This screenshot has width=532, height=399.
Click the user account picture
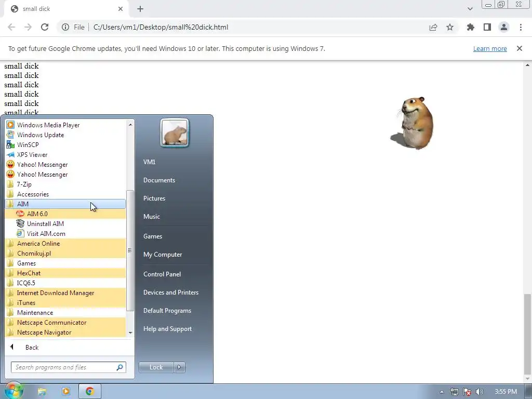click(175, 132)
